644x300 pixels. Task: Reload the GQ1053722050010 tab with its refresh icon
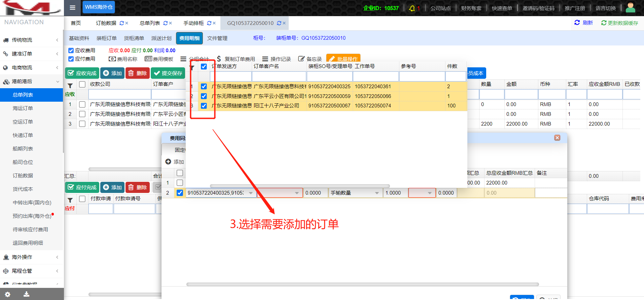[279, 23]
